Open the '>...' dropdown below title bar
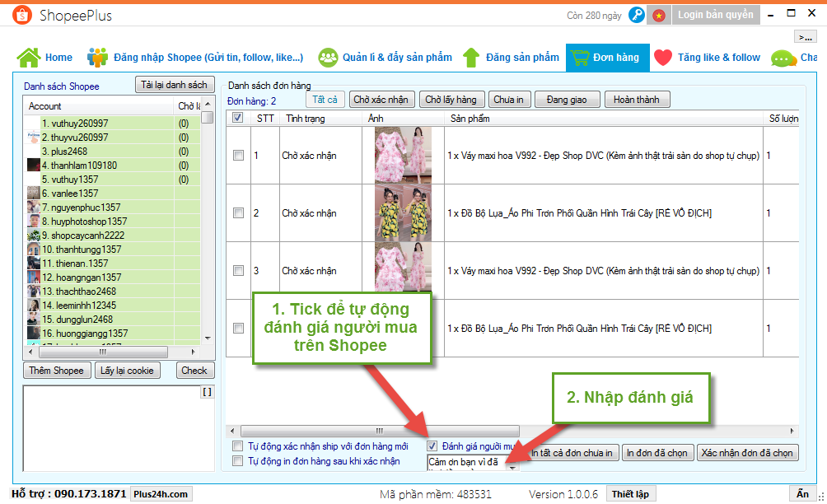827x504 pixels. (805, 36)
